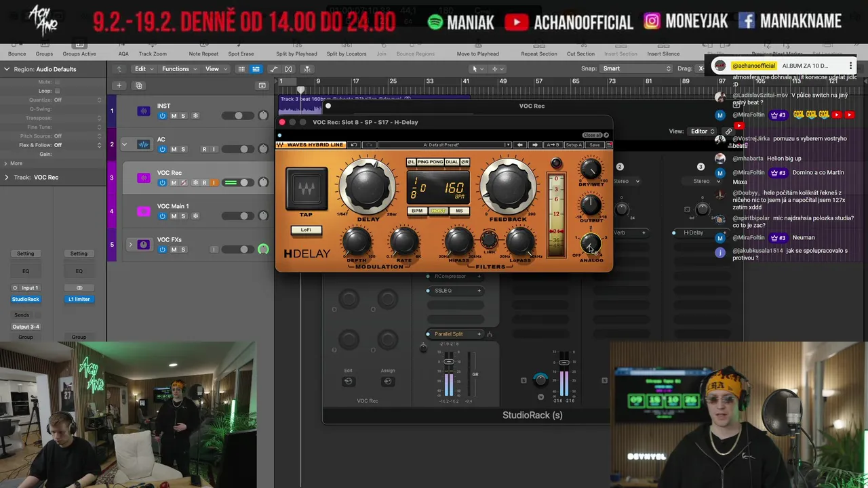Open the Quantize dropdown
The height and width of the screenshot is (488, 868).
pyautogui.click(x=77, y=100)
